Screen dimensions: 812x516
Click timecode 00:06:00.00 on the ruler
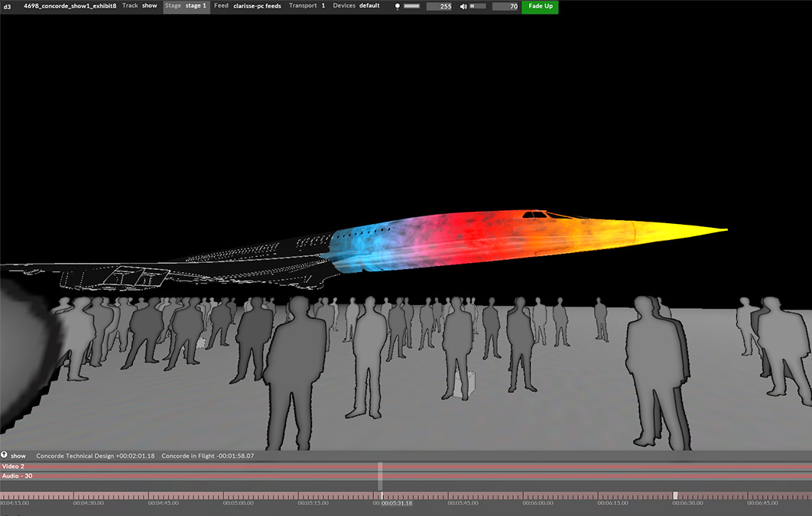point(538,503)
